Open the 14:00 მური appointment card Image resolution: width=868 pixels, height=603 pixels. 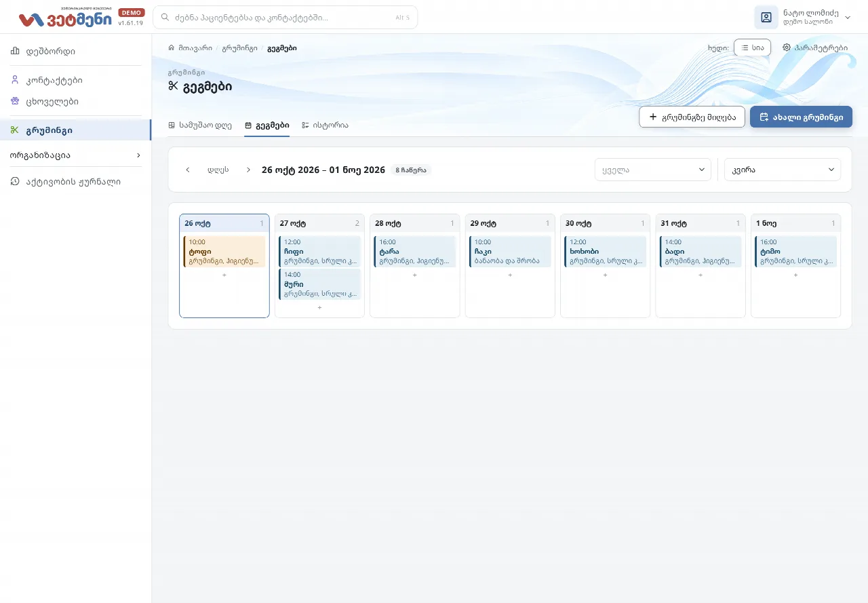319,284
